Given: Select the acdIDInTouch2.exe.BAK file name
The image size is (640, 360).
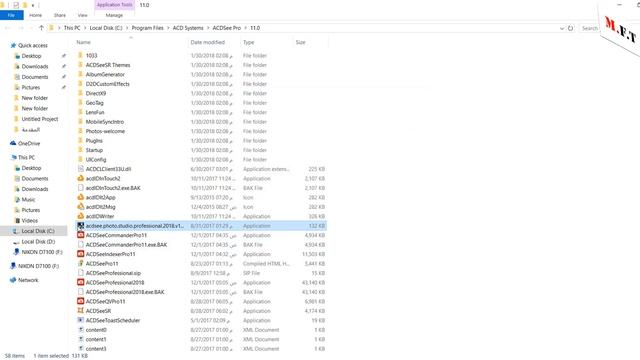Looking at the screenshot, I should (113, 188).
